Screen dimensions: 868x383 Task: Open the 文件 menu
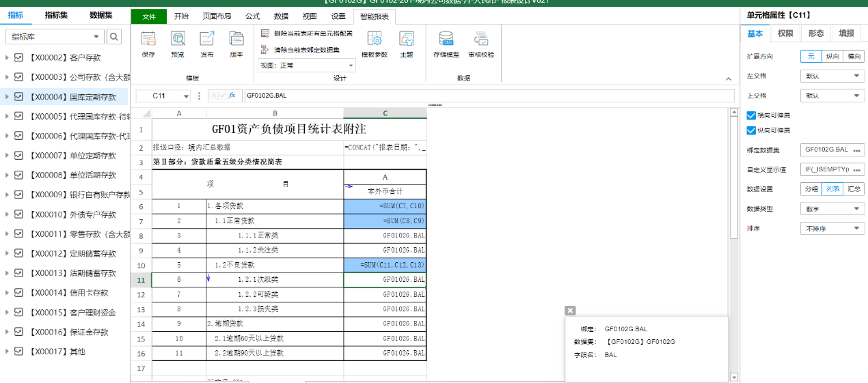click(148, 17)
